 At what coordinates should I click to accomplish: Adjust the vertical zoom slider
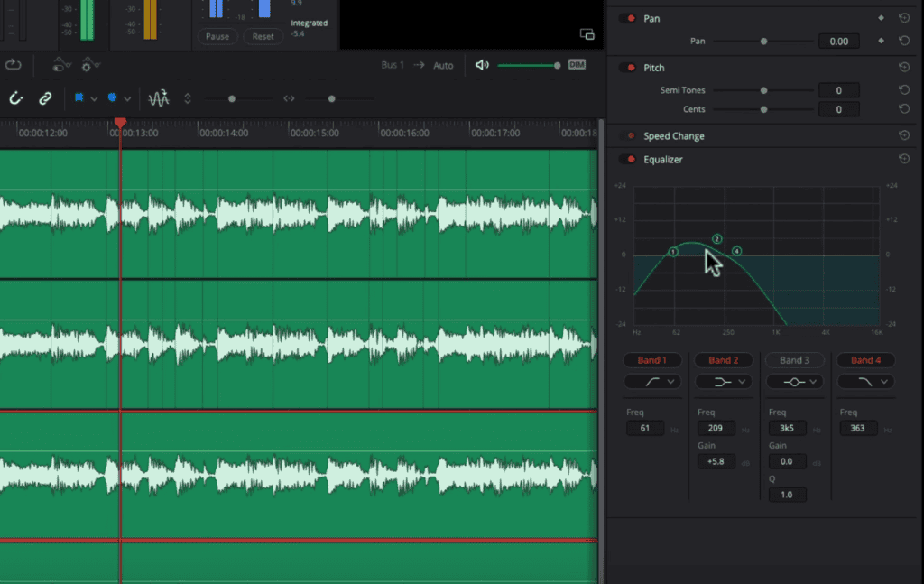click(x=232, y=99)
